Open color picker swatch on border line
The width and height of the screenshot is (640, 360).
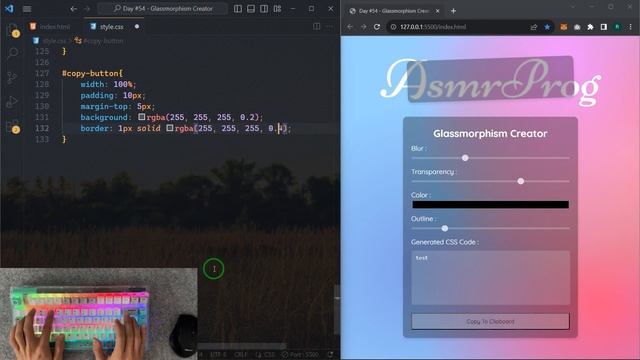169,128
